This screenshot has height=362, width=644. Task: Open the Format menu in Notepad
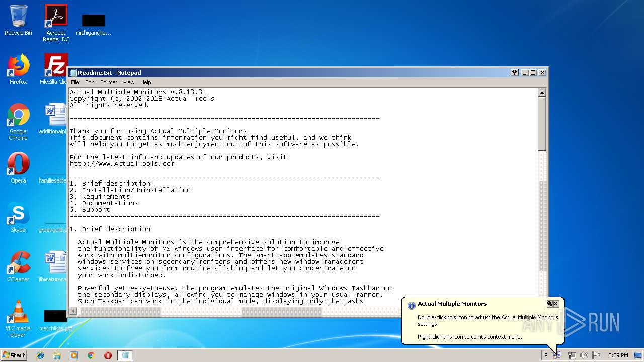[x=109, y=82]
